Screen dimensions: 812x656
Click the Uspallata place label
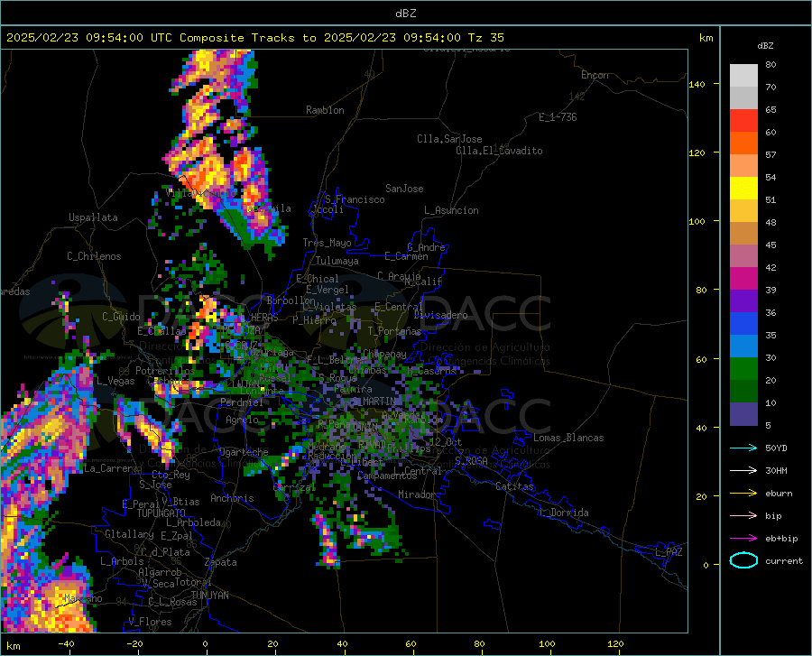[93, 217]
